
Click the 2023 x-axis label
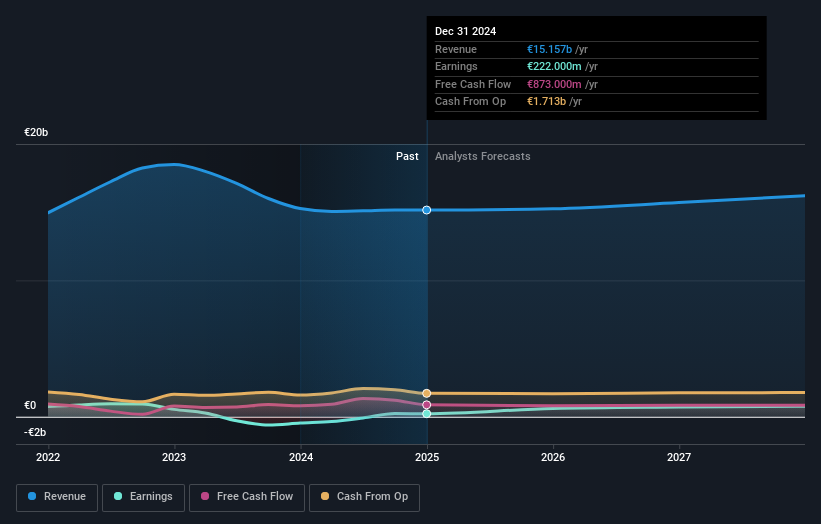(174, 457)
